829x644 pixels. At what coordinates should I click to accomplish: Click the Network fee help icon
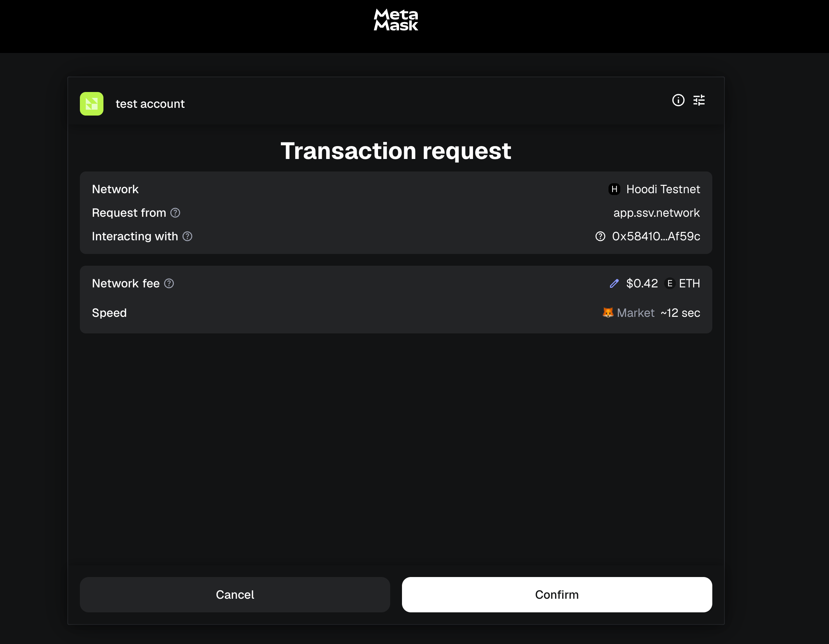point(169,283)
